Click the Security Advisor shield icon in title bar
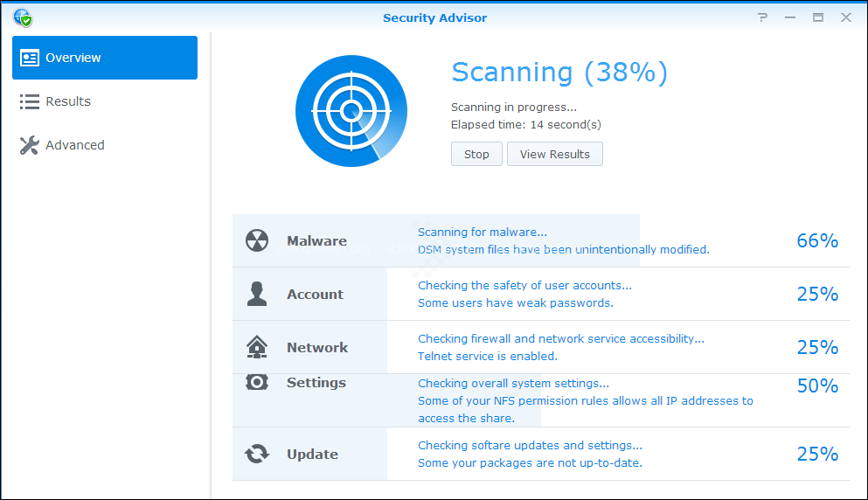Viewport: 868px width, 500px height. 23,17
